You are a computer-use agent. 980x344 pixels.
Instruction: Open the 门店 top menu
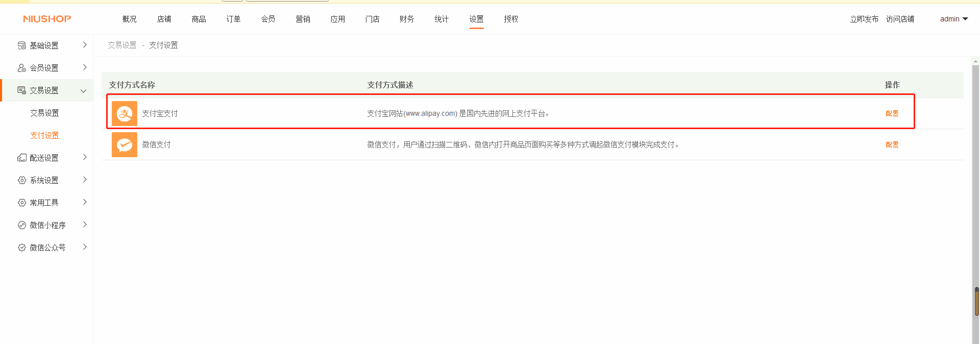373,19
